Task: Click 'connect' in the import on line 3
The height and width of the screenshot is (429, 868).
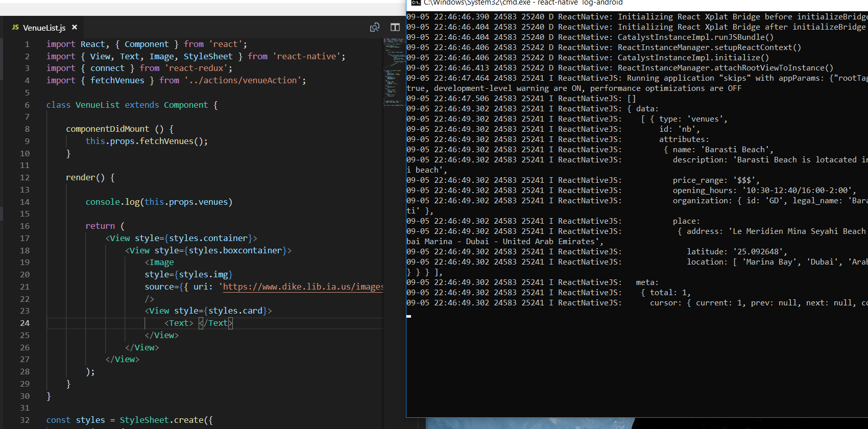Action: [107, 68]
